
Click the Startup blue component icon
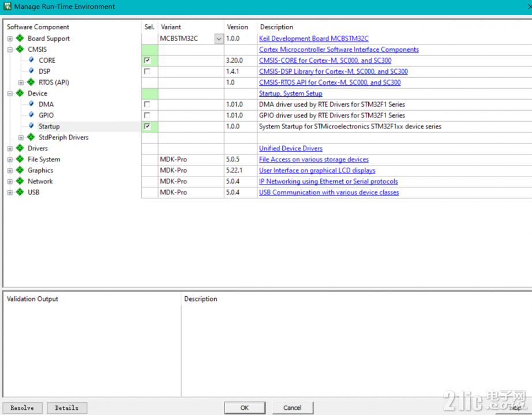pyautogui.click(x=31, y=126)
